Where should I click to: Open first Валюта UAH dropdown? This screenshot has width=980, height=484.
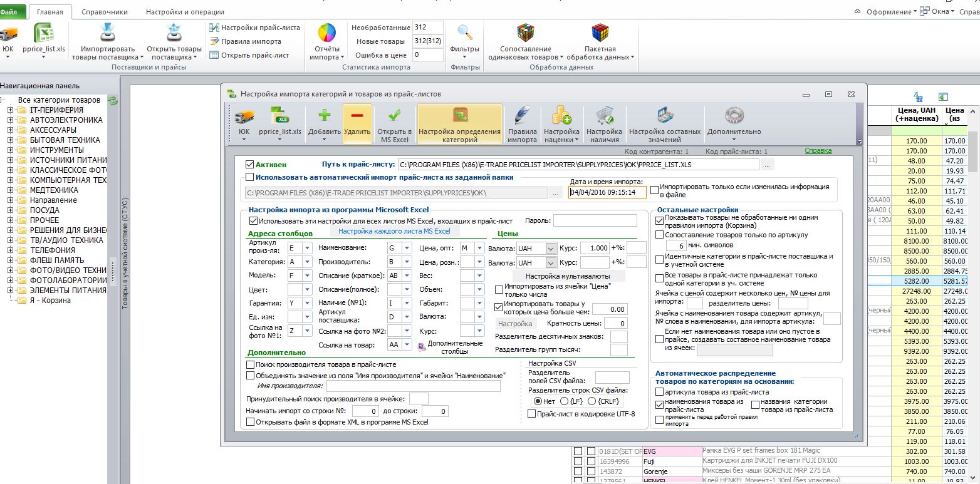point(551,249)
